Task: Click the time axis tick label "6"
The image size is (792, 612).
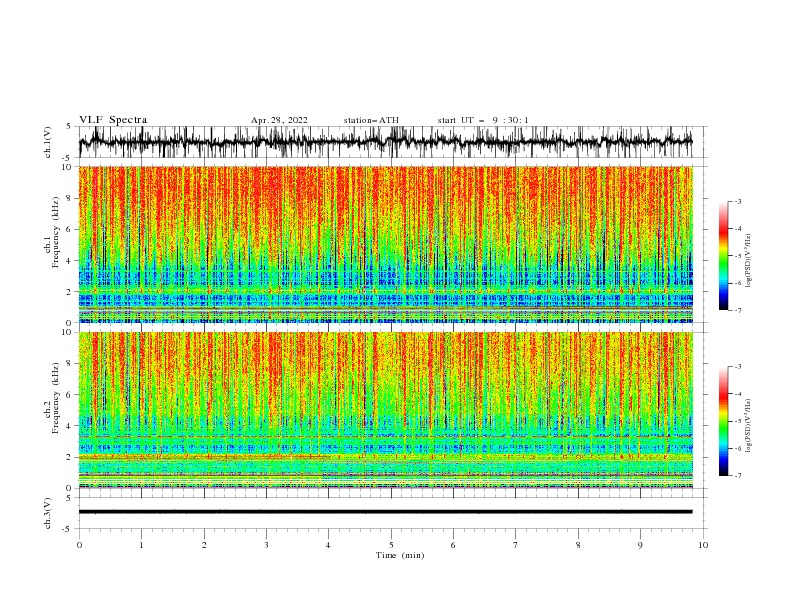Action: pos(453,545)
